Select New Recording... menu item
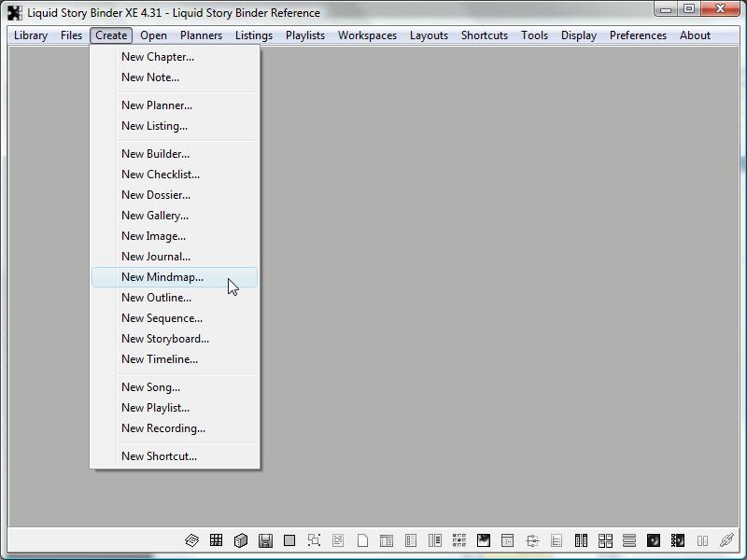 163,428
